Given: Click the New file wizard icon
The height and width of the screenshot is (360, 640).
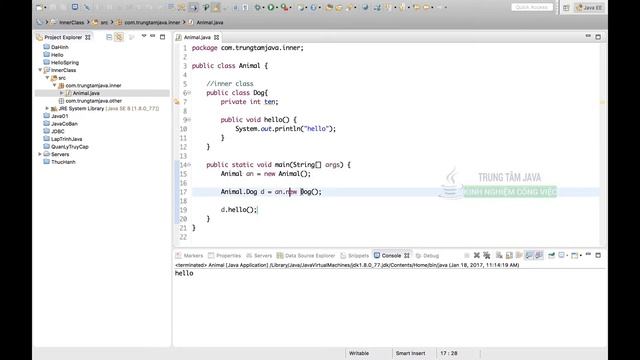Looking at the screenshot, I should [x=39, y=7].
